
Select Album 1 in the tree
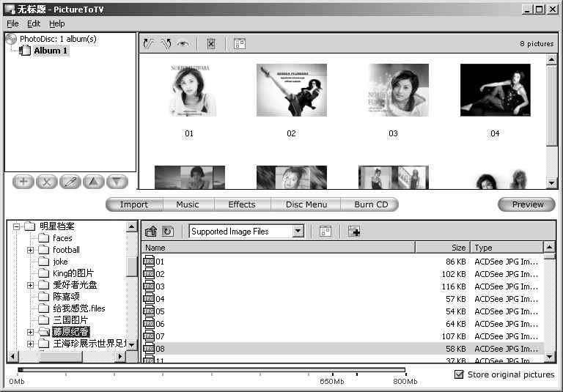(x=51, y=51)
